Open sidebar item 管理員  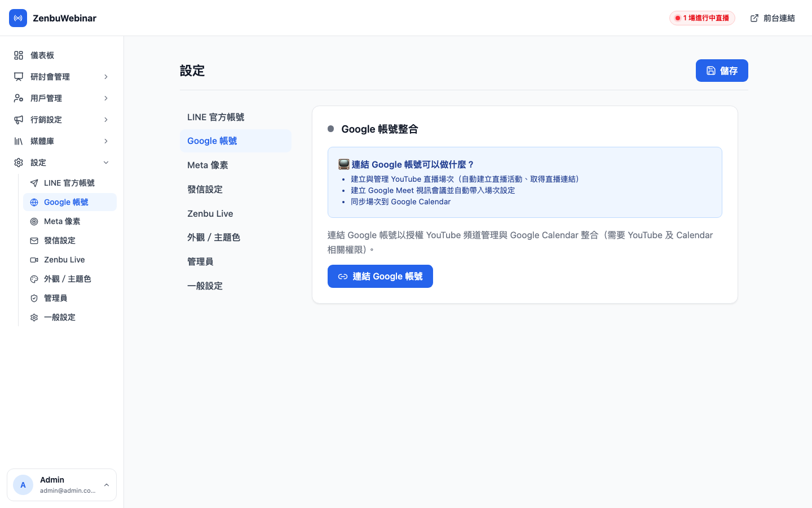click(x=70, y=298)
